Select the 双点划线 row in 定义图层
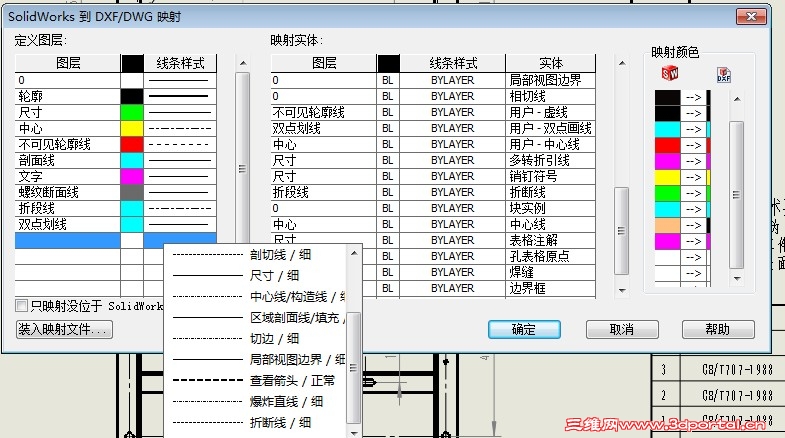This screenshot has height=438, width=785. [116, 224]
